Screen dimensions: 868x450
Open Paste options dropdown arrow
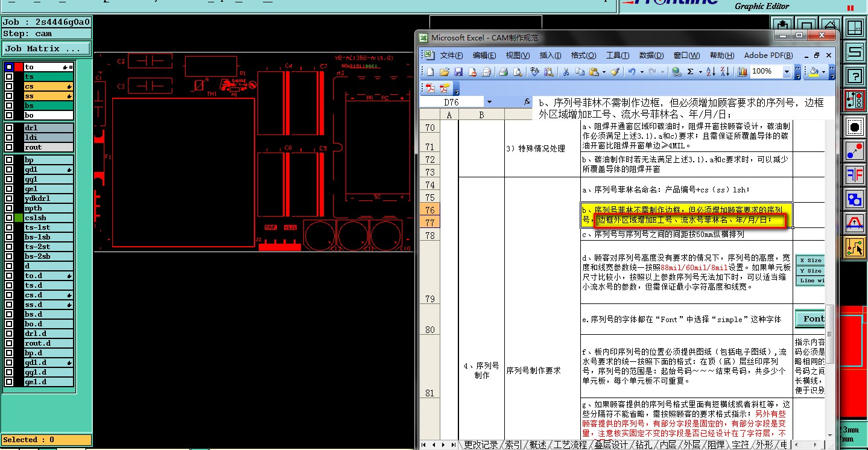(x=603, y=72)
